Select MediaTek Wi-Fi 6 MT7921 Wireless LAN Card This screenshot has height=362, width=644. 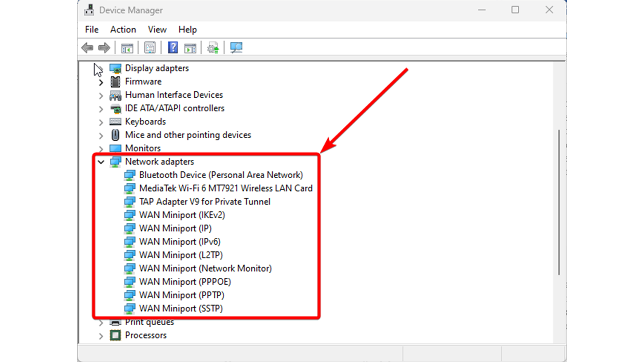point(225,188)
